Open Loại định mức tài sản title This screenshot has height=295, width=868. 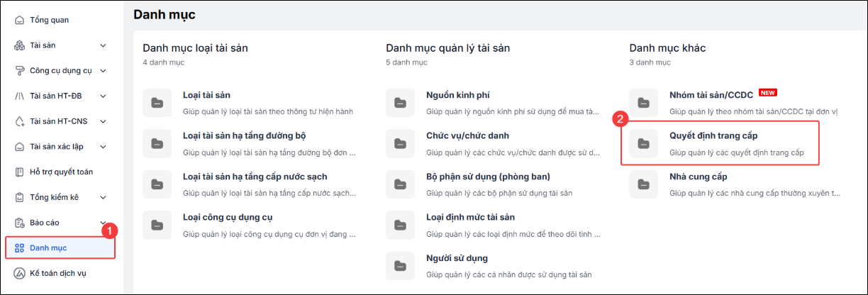click(x=470, y=216)
